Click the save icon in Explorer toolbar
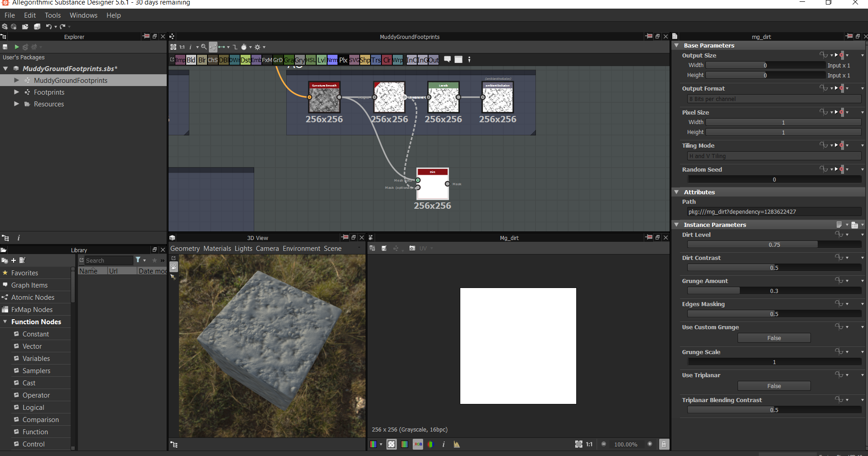This screenshot has height=456, width=868. click(x=5, y=47)
